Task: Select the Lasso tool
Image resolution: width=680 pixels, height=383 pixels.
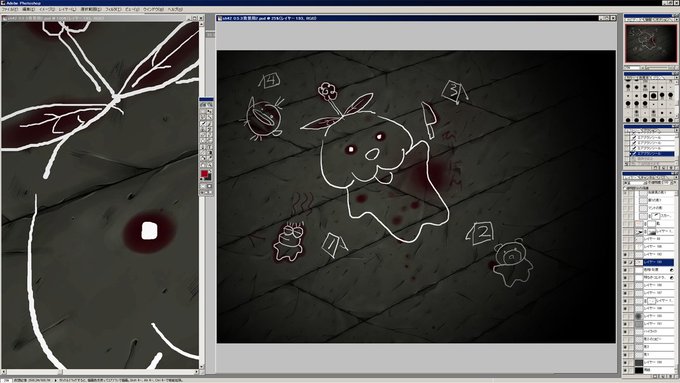Action: pos(203,117)
